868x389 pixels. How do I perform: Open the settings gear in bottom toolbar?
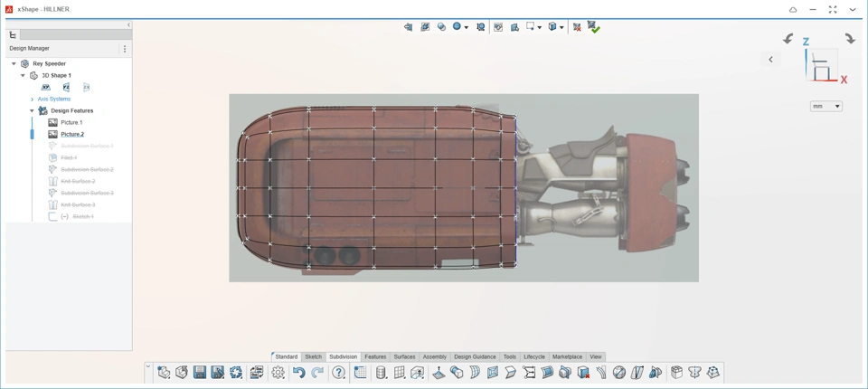(278, 373)
